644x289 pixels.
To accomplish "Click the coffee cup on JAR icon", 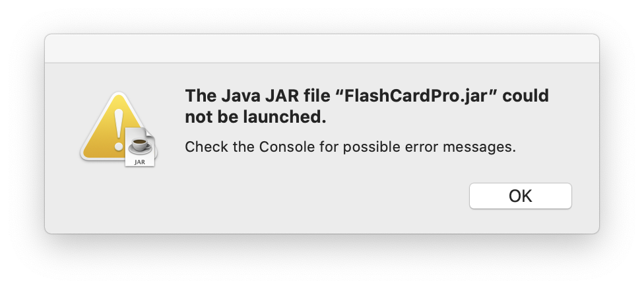I will (140, 144).
